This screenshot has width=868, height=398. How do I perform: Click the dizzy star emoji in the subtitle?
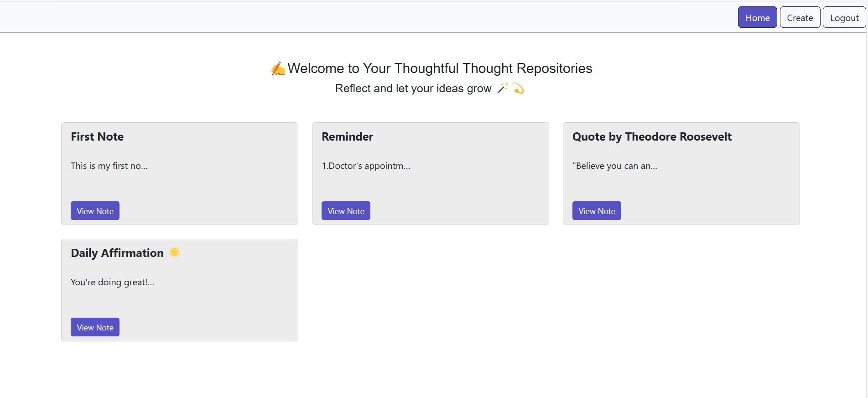click(x=518, y=88)
